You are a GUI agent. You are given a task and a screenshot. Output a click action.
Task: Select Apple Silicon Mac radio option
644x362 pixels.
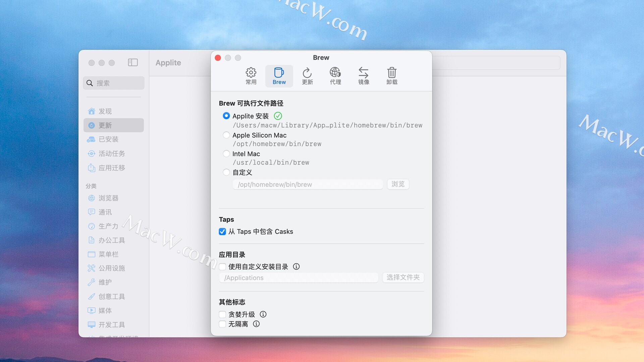(x=226, y=135)
